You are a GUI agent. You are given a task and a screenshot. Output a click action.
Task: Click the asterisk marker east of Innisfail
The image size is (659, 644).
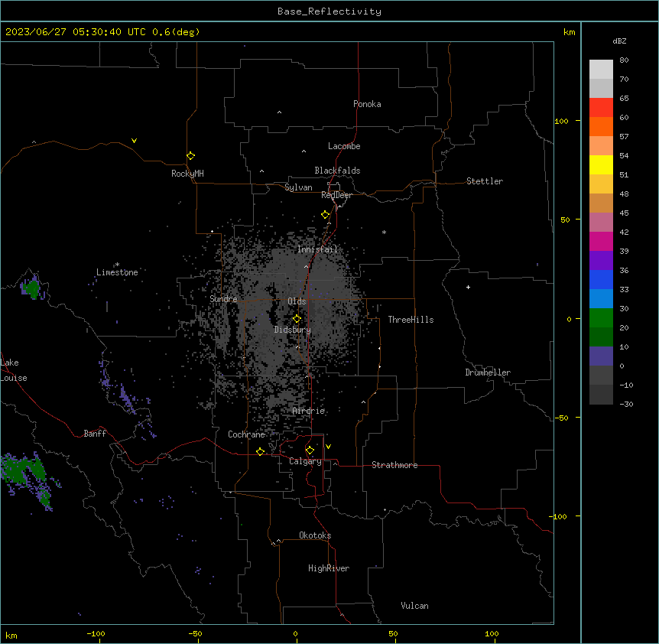(x=384, y=232)
